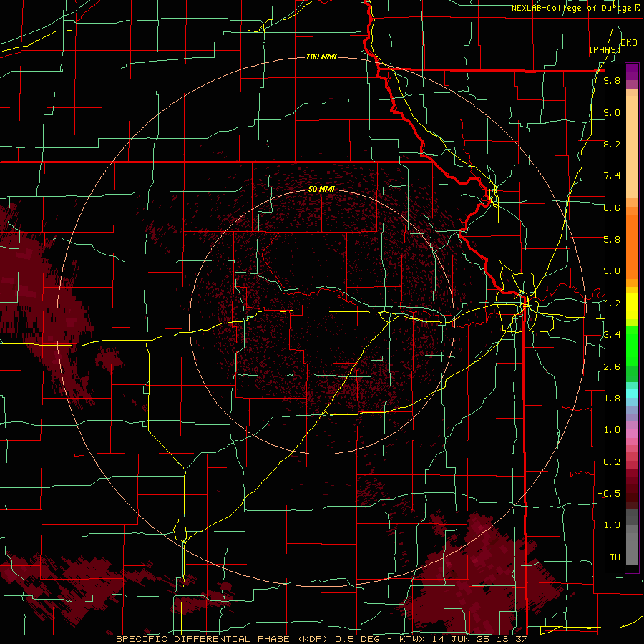Click the "6.6" color scale value

point(612,208)
